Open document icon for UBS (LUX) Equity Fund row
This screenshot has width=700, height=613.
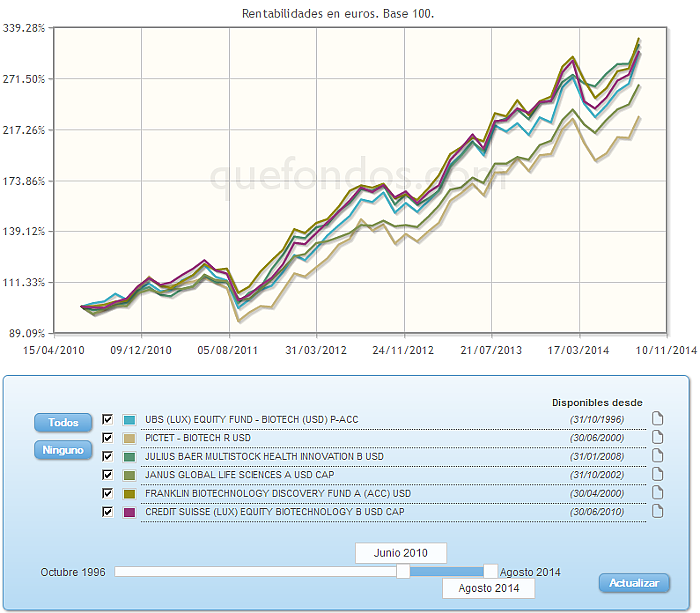(657, 419)
